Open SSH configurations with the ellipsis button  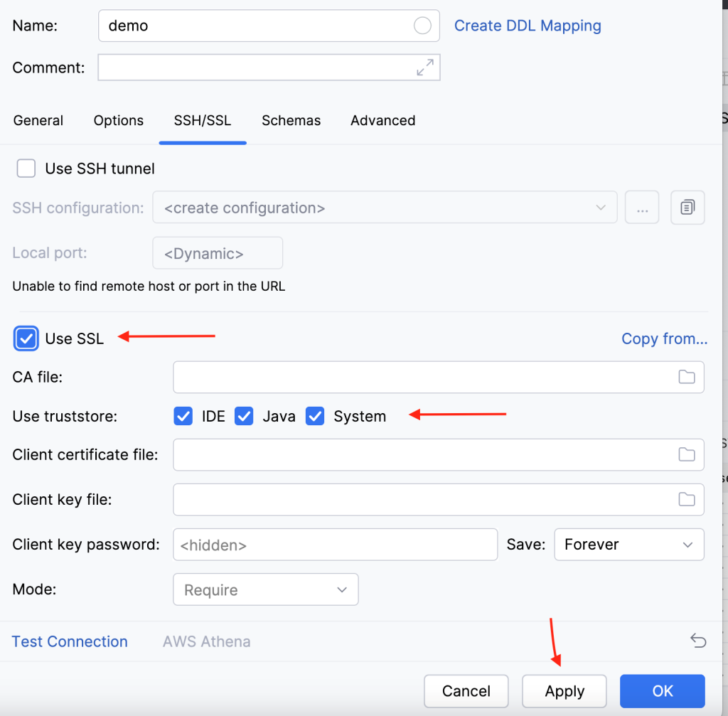642,208
